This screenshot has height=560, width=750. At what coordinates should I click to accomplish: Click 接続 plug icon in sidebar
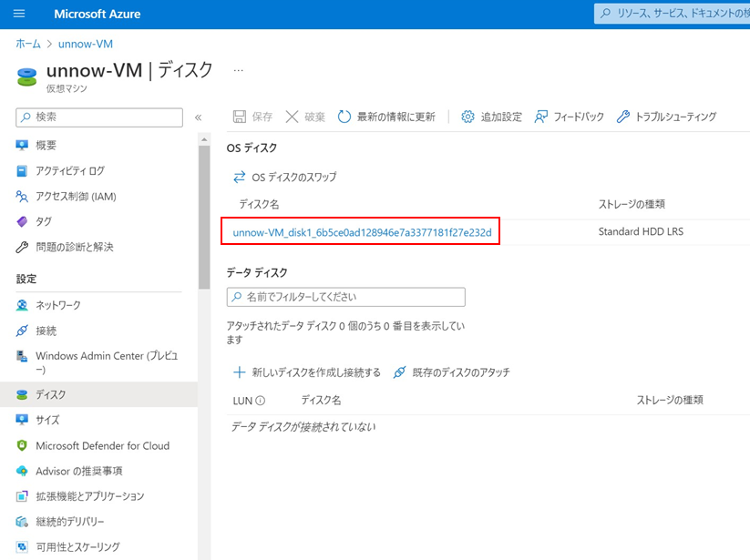(22, 331)
